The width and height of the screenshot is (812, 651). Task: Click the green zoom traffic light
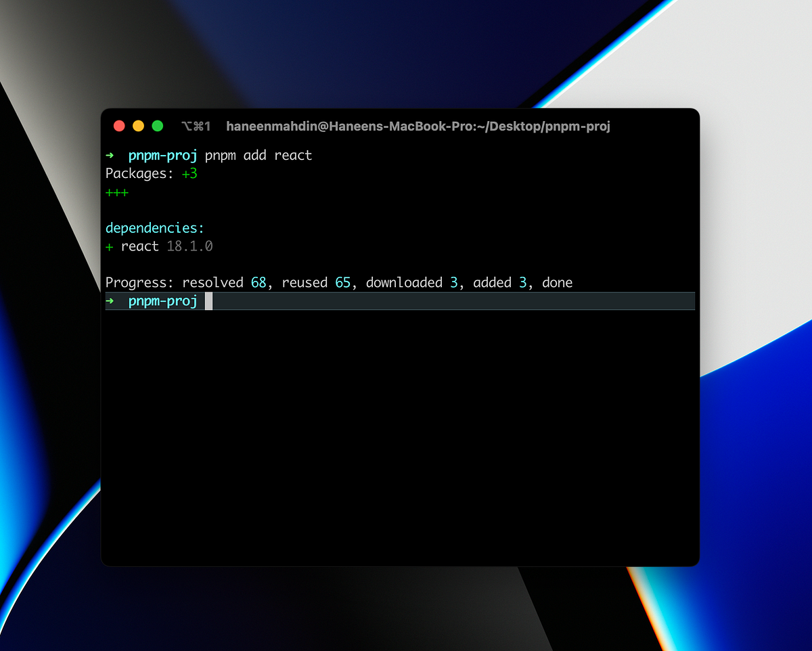click(x=158, y=125)
